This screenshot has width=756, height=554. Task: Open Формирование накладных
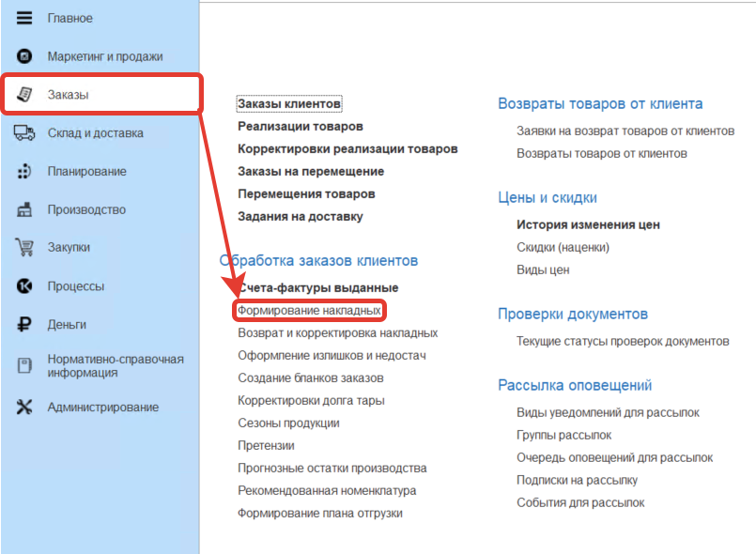(309, 311)
